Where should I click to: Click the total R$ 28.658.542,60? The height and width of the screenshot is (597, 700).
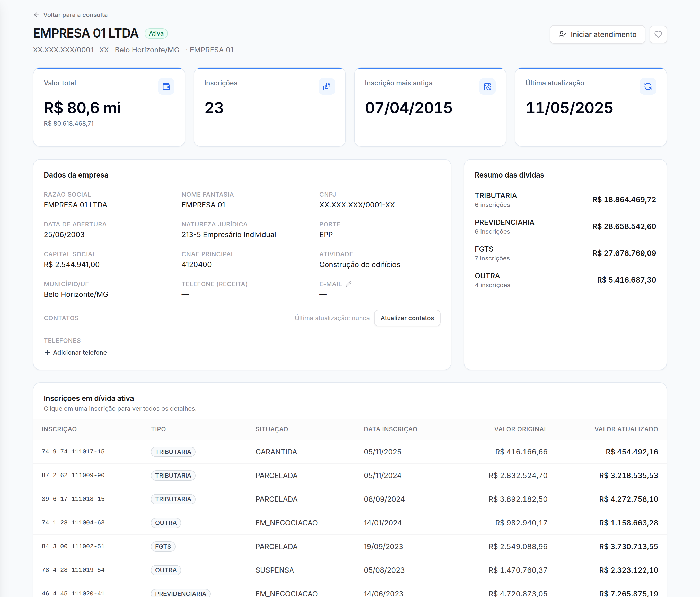pyautogui.click(x=624, y=226)
